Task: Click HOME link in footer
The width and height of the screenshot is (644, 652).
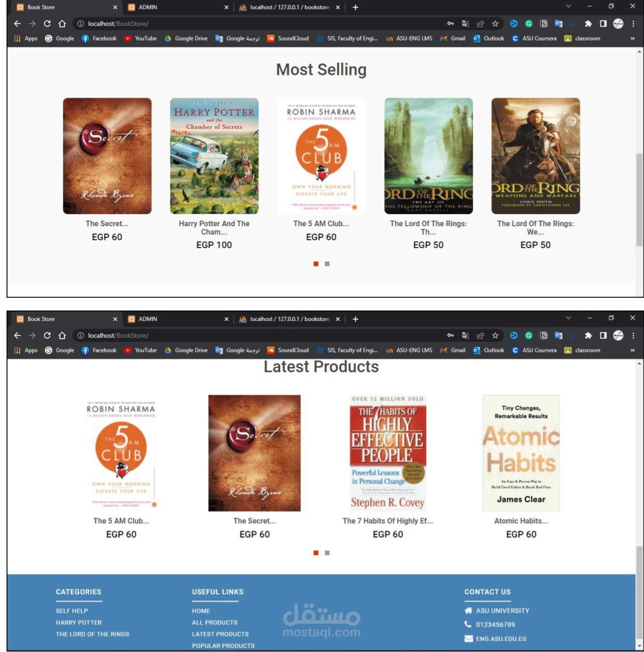Action: click(201, 611)
